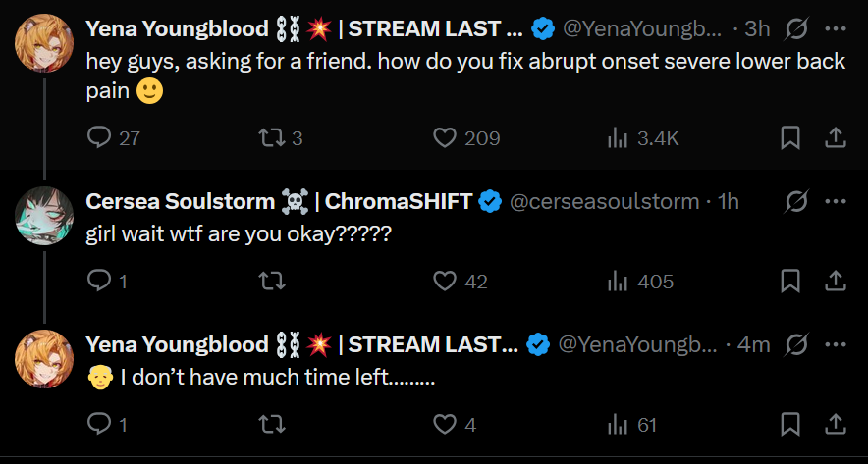Bookmark Cersea Soulstorm's reply

tap(790, 282)
